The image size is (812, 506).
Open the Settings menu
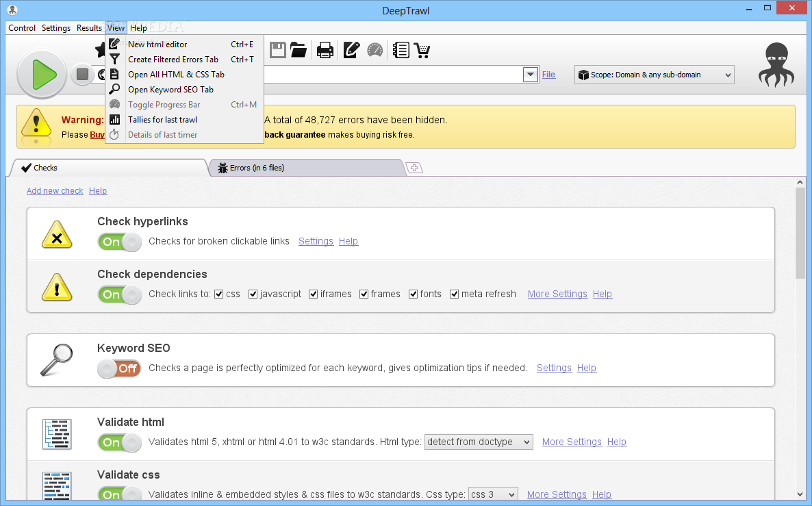[x=56, y=28]
